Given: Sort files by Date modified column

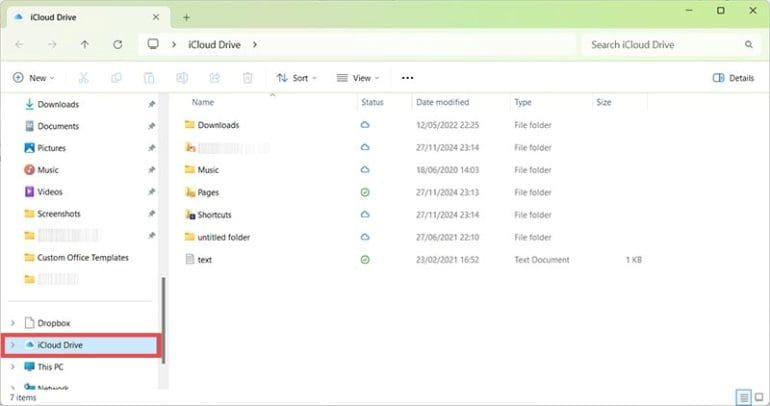Looking at the screenshot, I should click(442, 102).
